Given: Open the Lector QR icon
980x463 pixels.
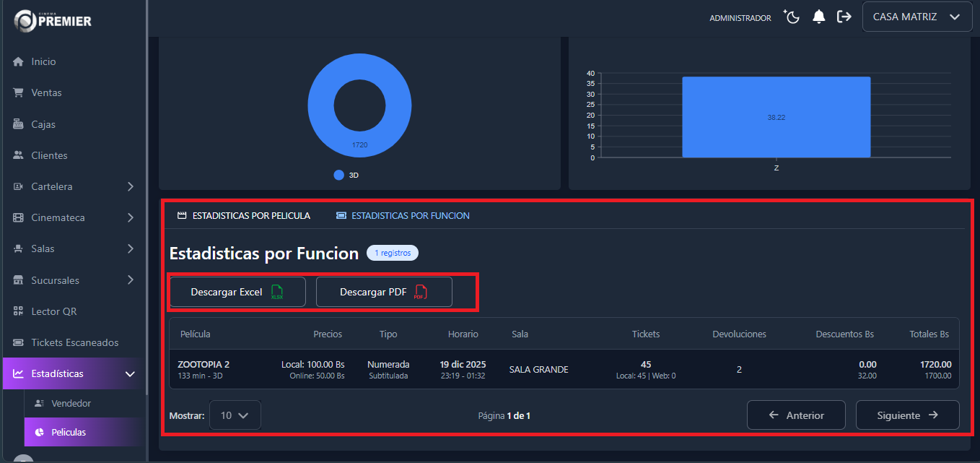Looking at the screenshot, I should (x=19, y=311).
